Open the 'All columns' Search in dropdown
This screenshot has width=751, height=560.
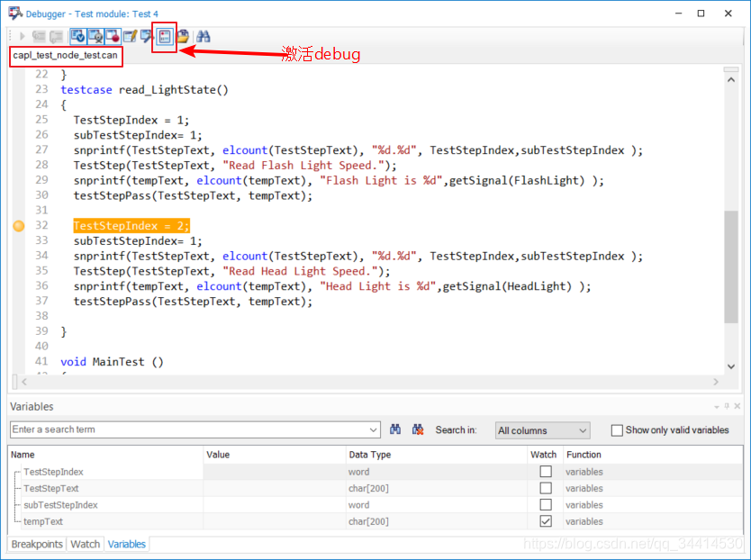(x=543, y=430)
